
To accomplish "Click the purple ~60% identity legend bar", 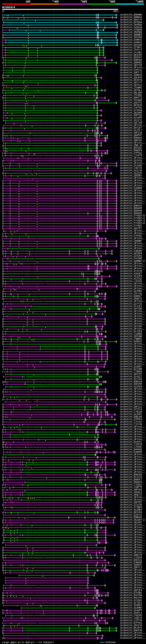I will [x=73, y=4].
